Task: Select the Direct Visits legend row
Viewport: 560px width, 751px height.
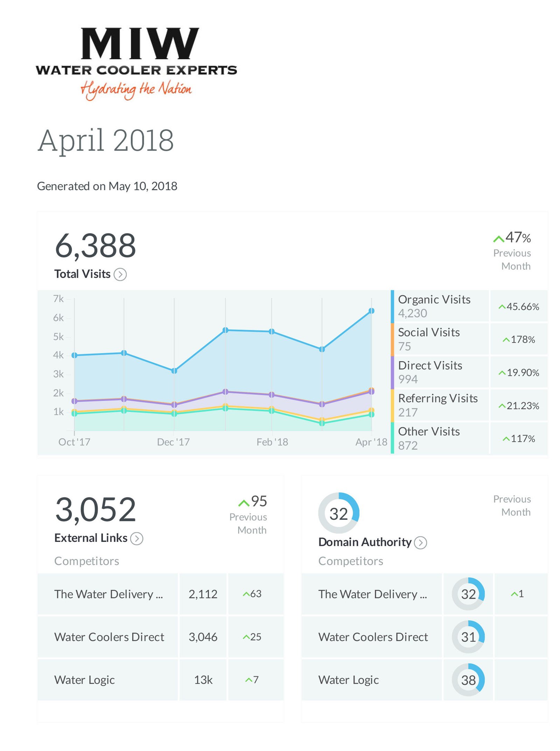Action: pos(469,372)
